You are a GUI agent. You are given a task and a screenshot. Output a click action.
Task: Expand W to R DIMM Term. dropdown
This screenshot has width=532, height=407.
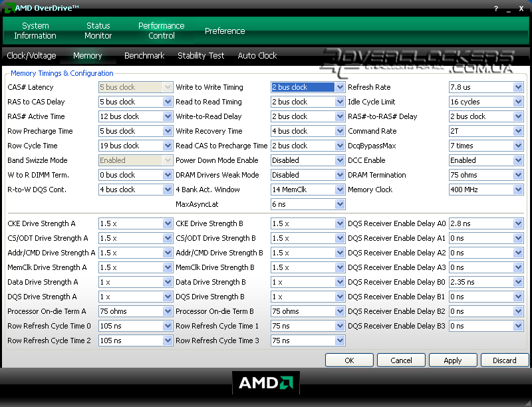(x=168, y=175)
